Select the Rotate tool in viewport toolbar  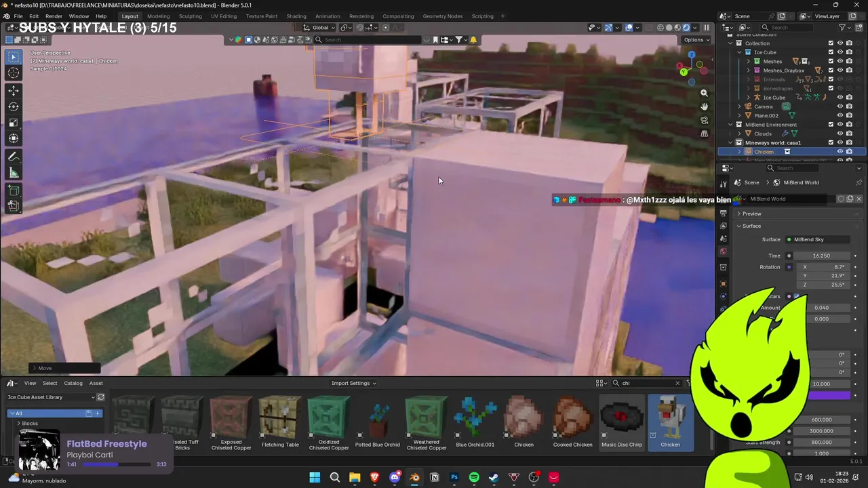(x=14, y=106)
